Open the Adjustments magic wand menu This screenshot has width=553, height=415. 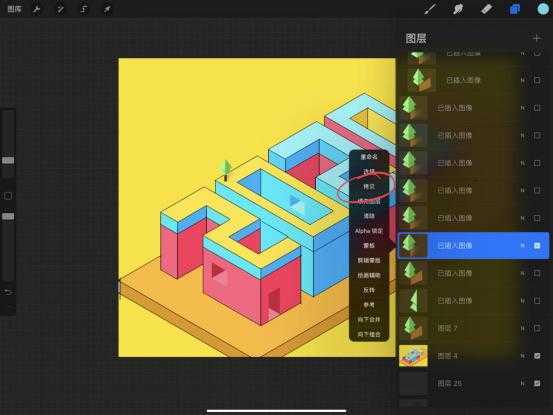point(60,10)
